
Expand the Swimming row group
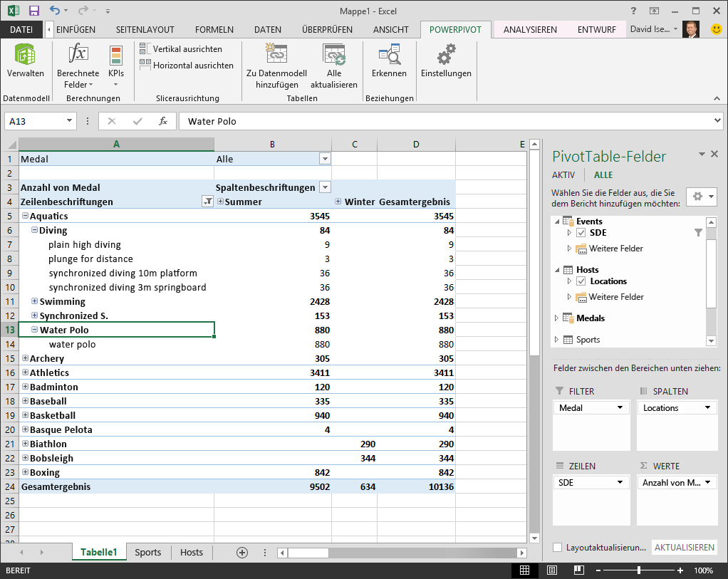[33, 301]
